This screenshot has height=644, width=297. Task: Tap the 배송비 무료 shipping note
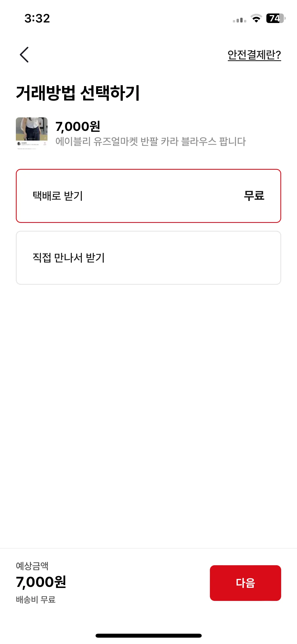click(x=36, y=600)
